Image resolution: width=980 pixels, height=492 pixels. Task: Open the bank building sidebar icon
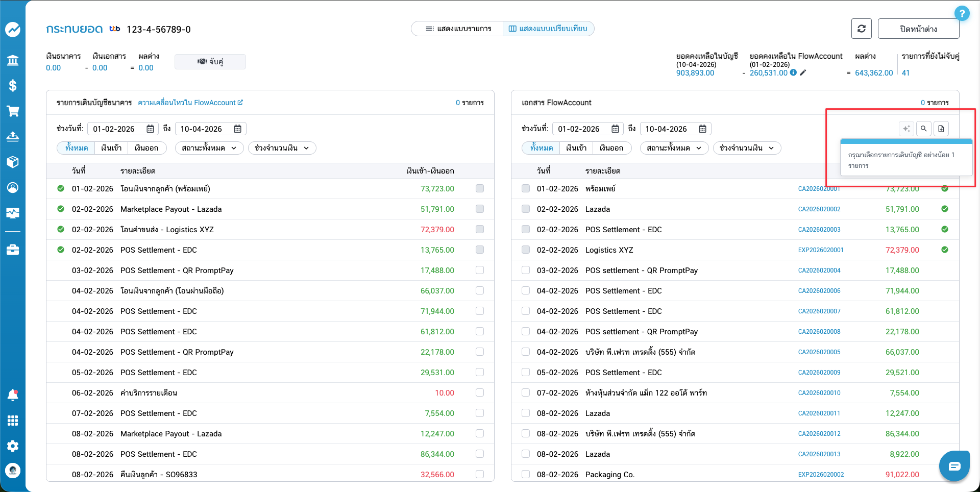13,61
